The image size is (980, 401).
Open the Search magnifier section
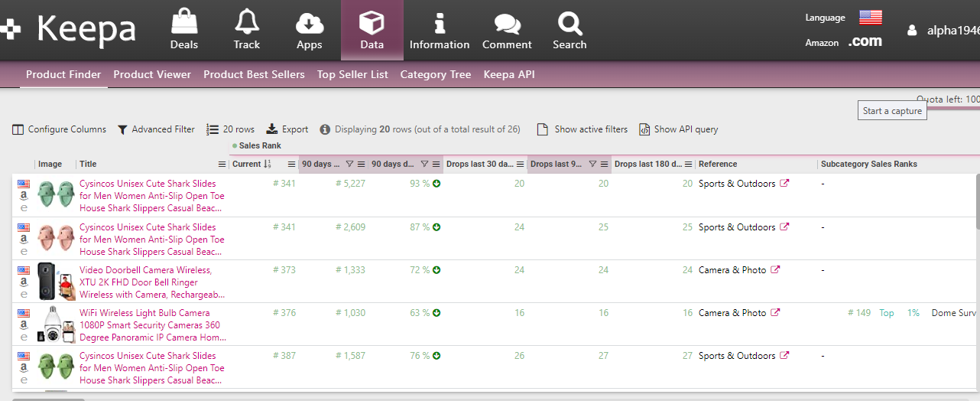[570, 30]
